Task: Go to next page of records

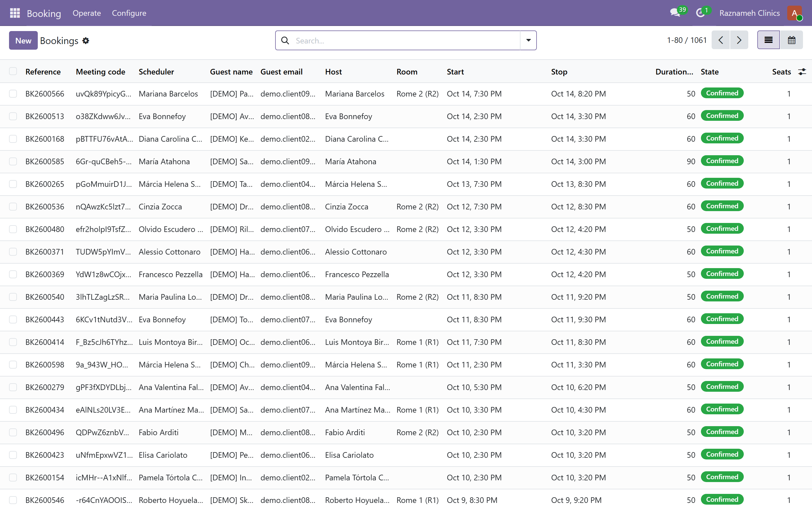Action: click(739, 40)
